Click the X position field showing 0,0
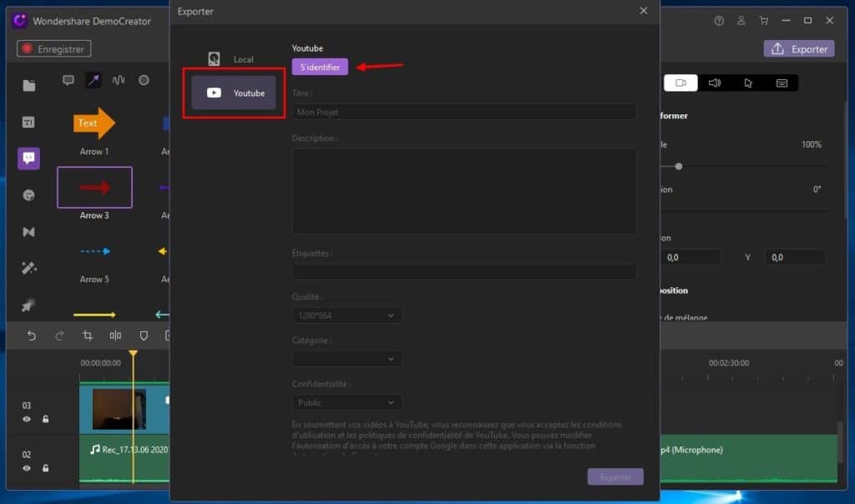855x504 pixels. tap(691, 257)
